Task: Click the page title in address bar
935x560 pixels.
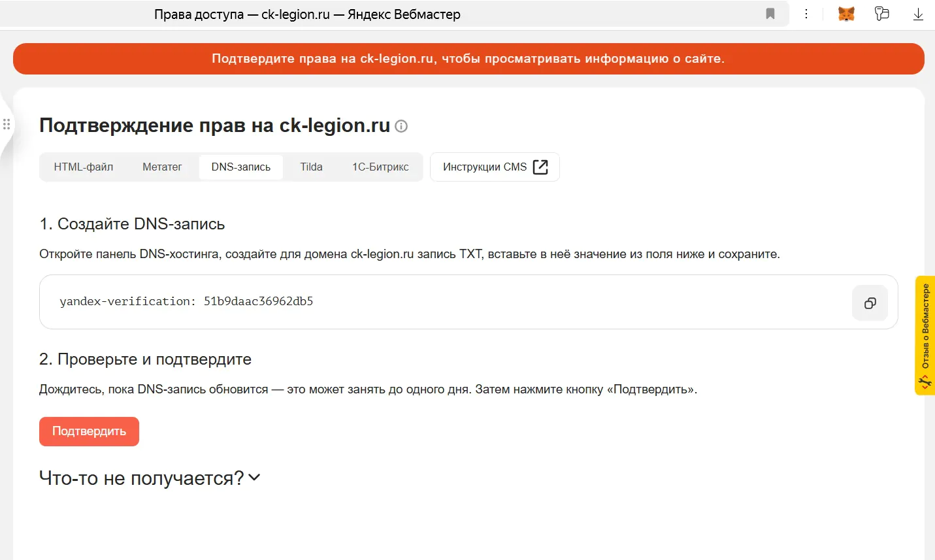Action: tap(307, 14)
